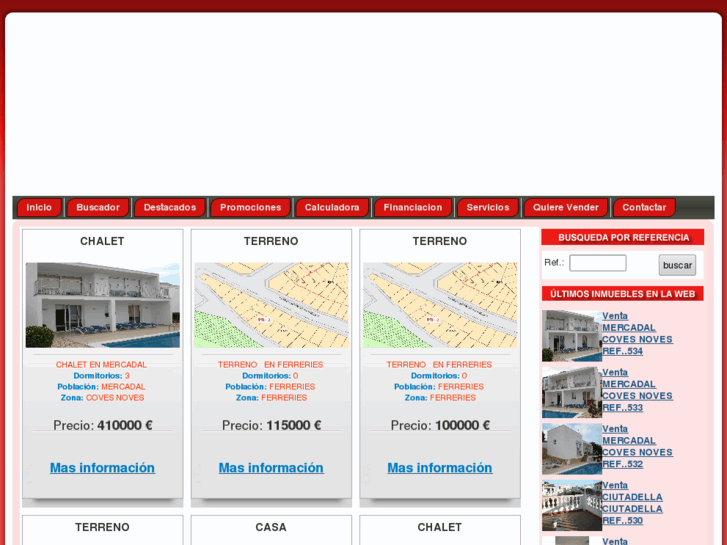Click the 'Precio: 410000 €' text
The width and height of the screenshot is (727, 545).
click(102, 425)
